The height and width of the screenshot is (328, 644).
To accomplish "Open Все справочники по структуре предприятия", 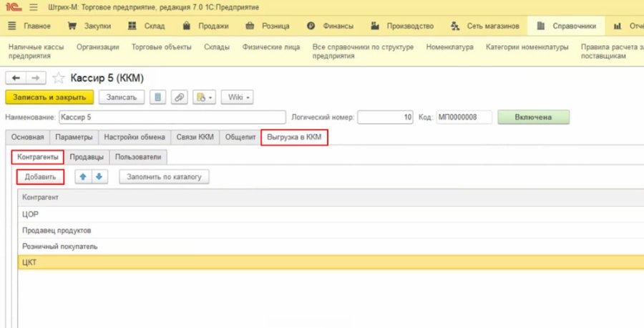I will 363,52.
